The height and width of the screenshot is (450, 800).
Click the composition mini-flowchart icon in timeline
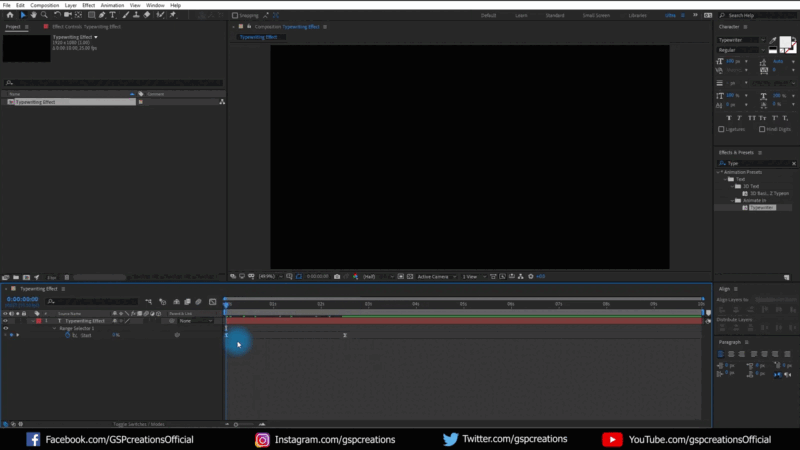[x=148, y=302]
